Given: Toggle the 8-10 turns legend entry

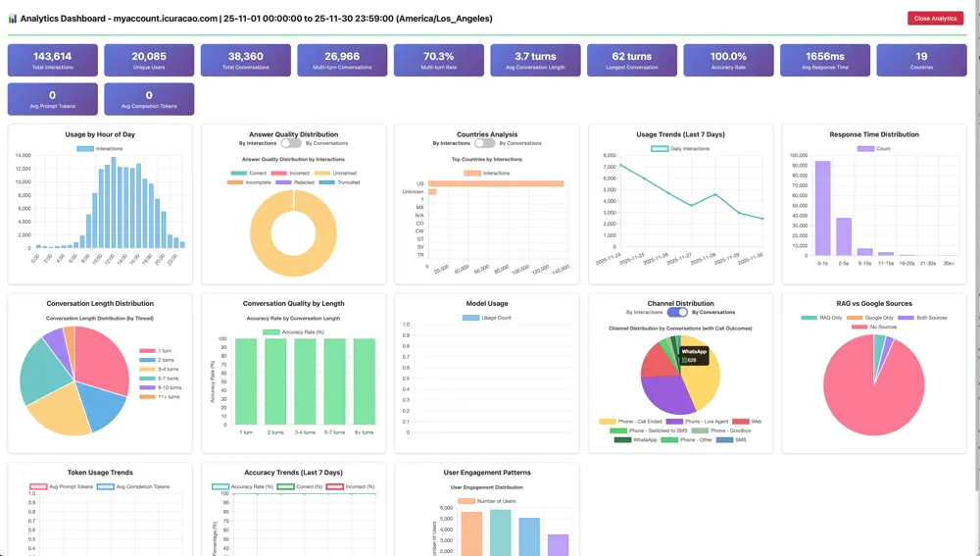Looking at the screenshot, I should point(160,387).
